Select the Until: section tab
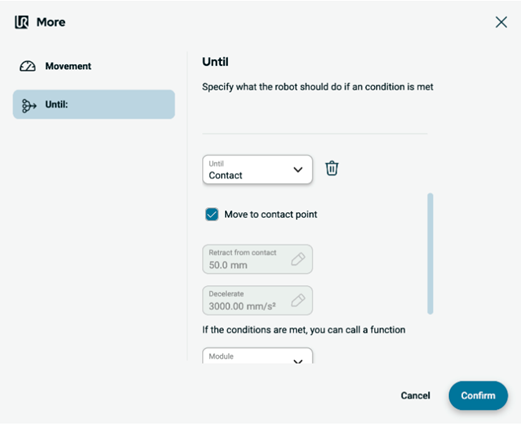 click(94, 104)
